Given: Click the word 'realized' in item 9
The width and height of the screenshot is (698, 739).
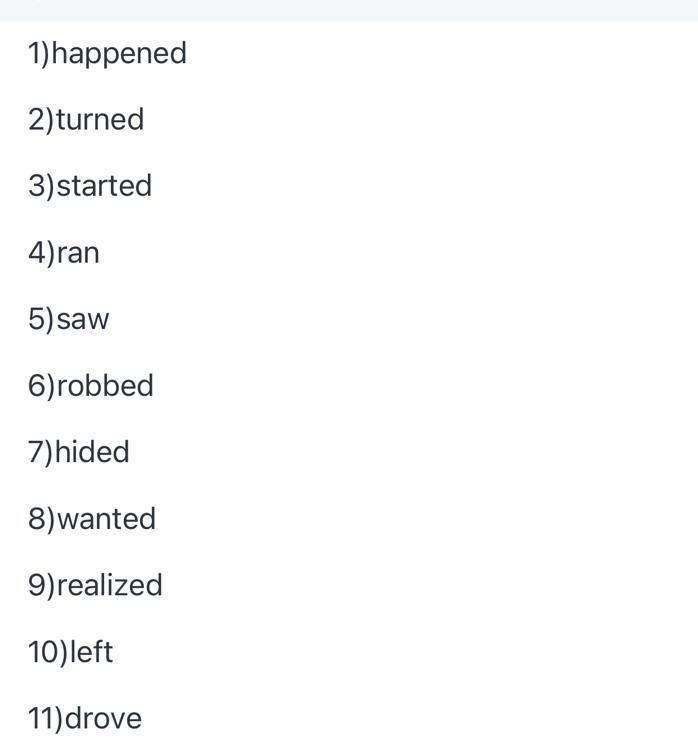Looking at the screenshot, I should tap(109, 585).
